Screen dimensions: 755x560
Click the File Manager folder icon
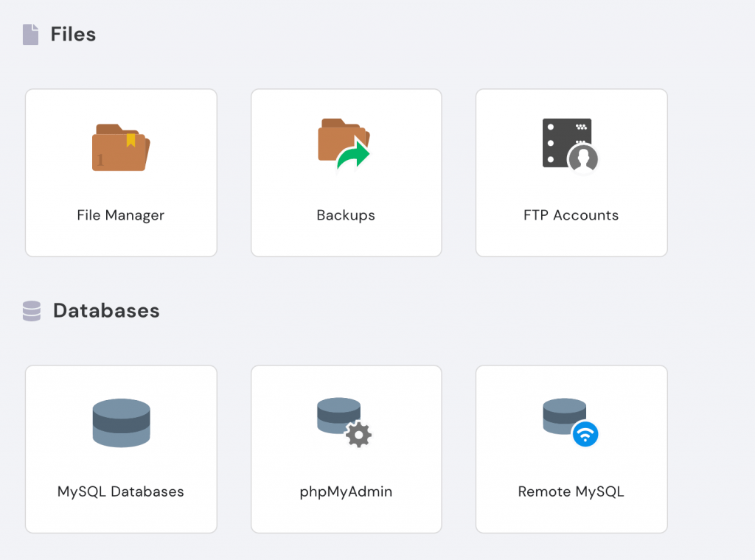tap(121, 147)
